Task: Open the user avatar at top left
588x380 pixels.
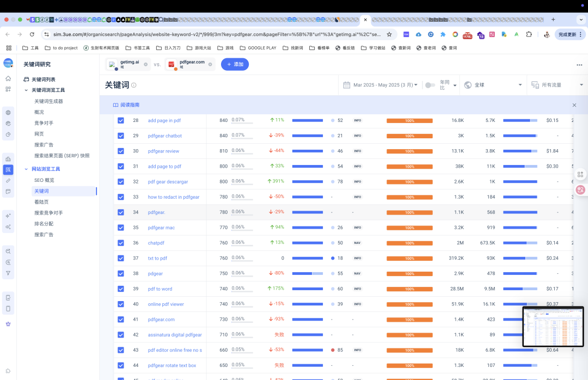Action: pos(8,63)
